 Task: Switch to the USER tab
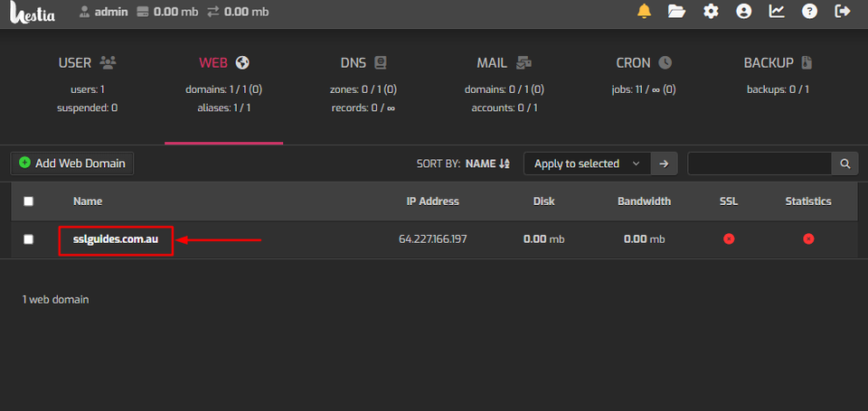[88, 63]
